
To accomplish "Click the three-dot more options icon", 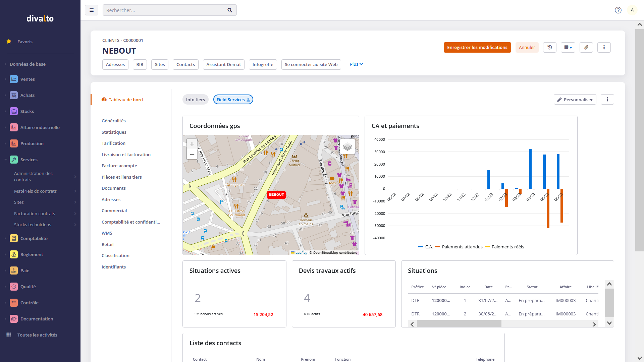I will coord(604,47).
